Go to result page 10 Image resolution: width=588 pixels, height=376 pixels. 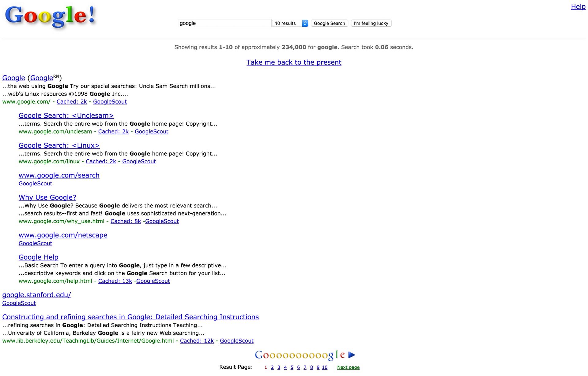point(325,367)
